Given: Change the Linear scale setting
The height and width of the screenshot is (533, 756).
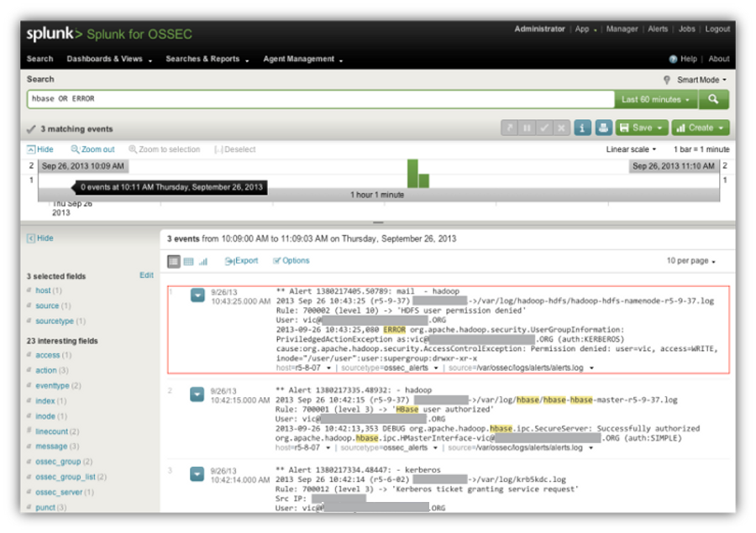Looking at the screenshot, I should (x=631, y=149).
